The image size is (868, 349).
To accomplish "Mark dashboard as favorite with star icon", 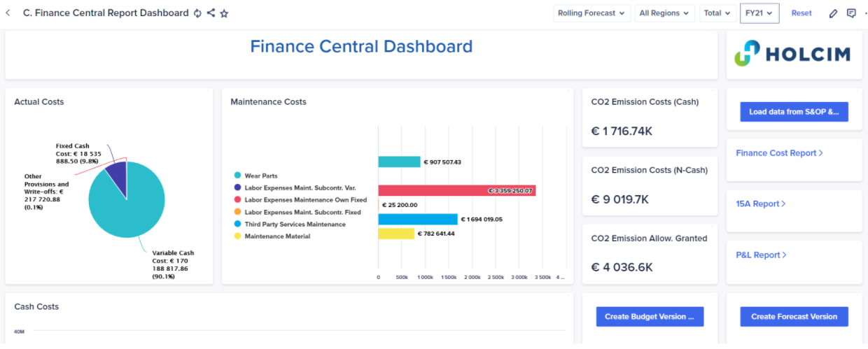I will (x=224, y=13).
